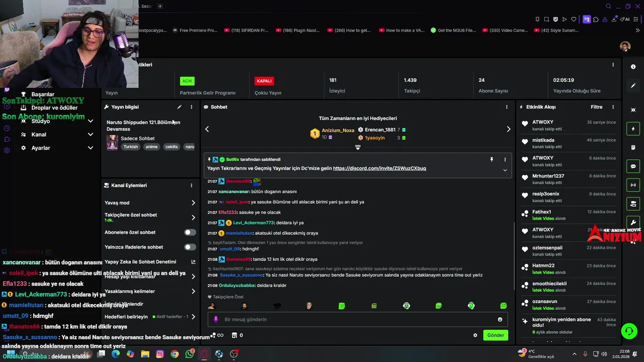The image size is (644, 362).
Task: Open Sohbet panel three-dot menu
Action: (x=507, y=107)
